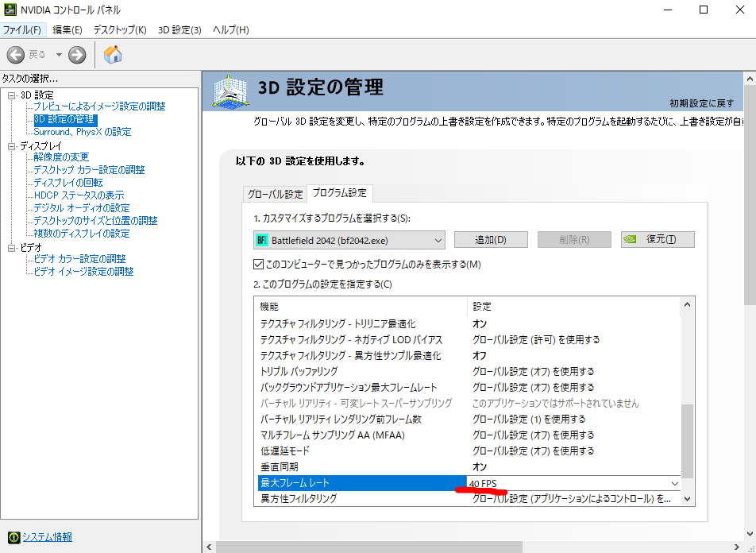Click the 3D settings header icon
Viewport: 756px width, 553px height.
(x=231, y=91)
